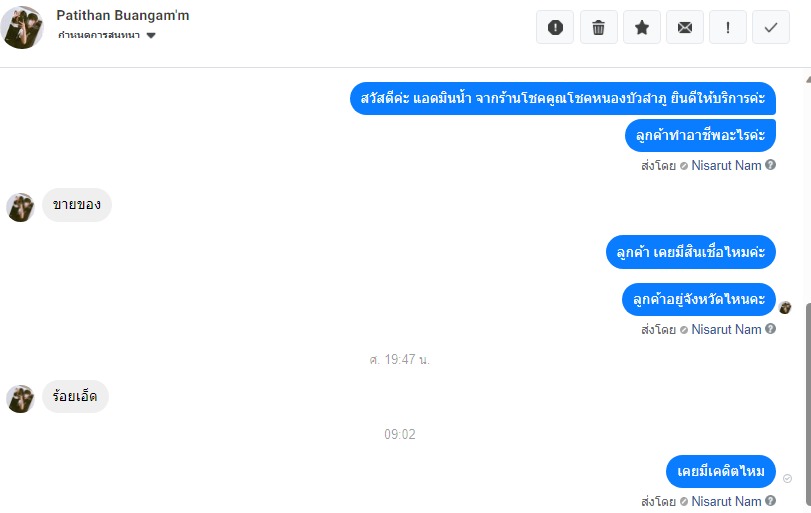Image resolution: width=811 pixels, height=513 pixels.
Task: Click help icon beside first Nisarut Nam
Action: pyautogui.click(x=770, y=165)
